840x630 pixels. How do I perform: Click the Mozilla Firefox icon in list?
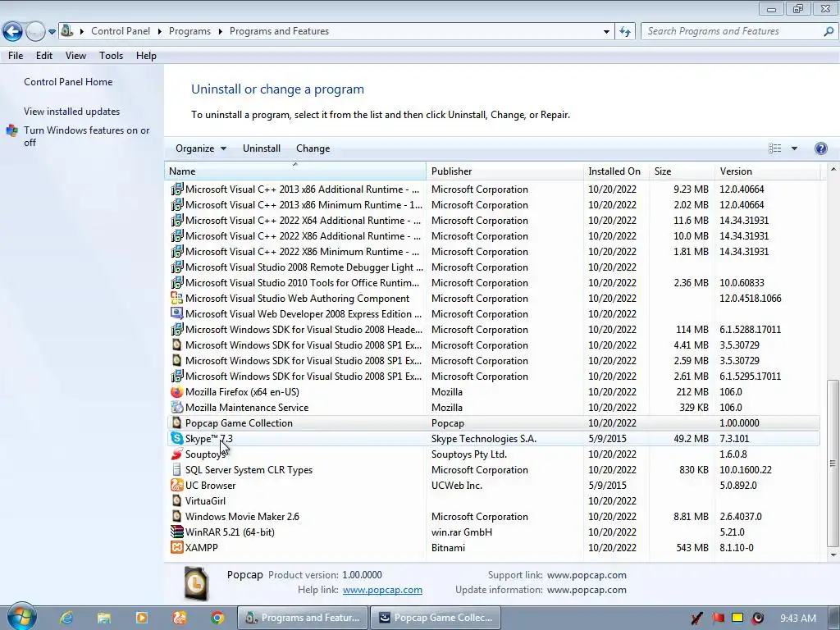176,391
